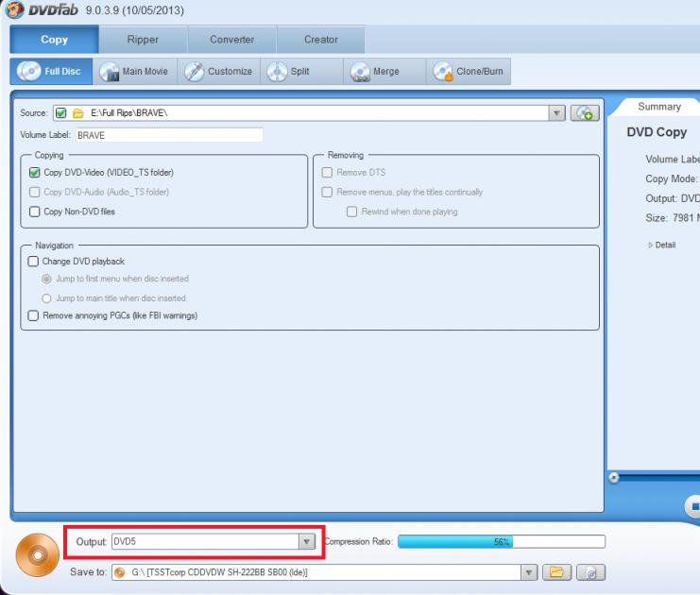The width and height of the screenshot is (700, 595).
Task: Click the Size: 7981 text in Summary
Action: (673, 218)
